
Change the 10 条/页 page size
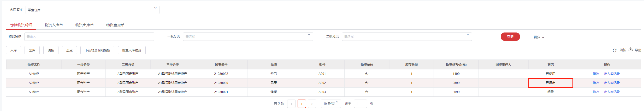pyautogui.click(x=331, y=103)
